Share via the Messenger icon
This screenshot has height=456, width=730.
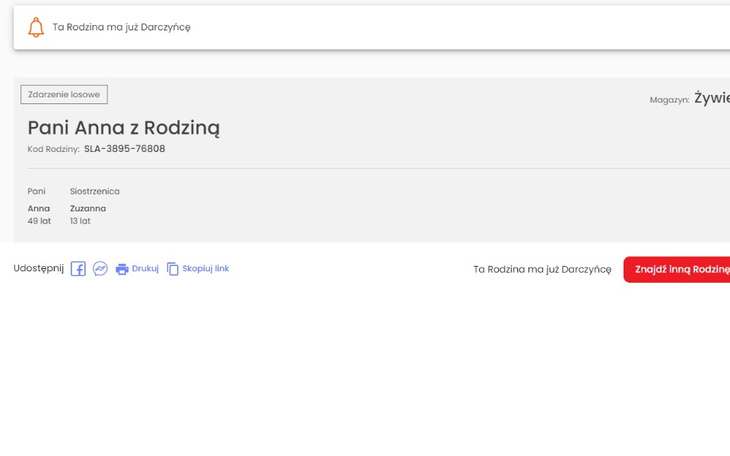(100, 269)
